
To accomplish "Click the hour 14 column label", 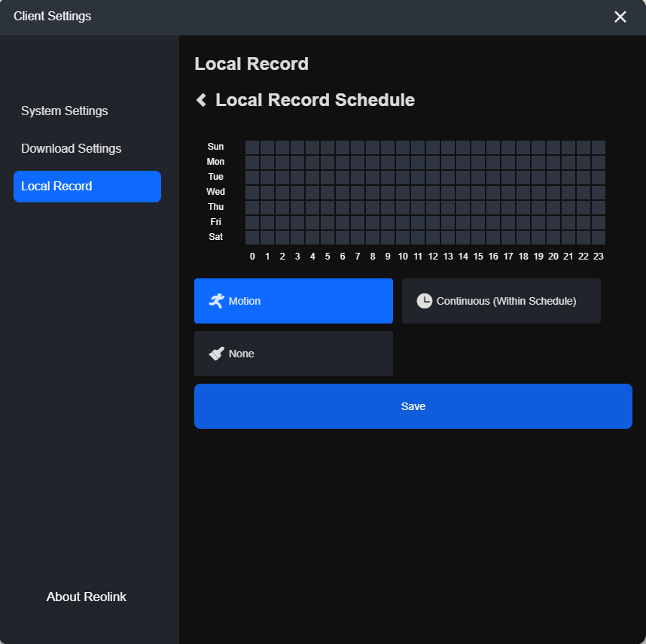I will (463, 257).
